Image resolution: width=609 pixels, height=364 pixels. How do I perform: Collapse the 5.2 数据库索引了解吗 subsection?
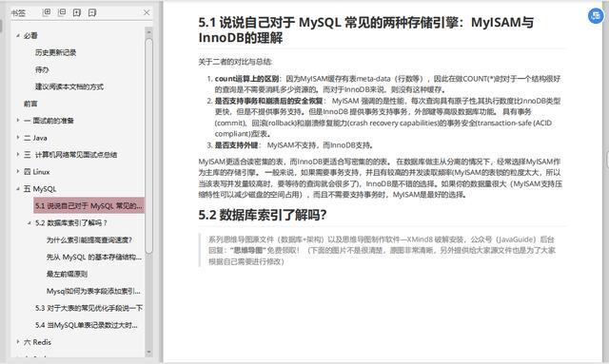tap(29, 222)
